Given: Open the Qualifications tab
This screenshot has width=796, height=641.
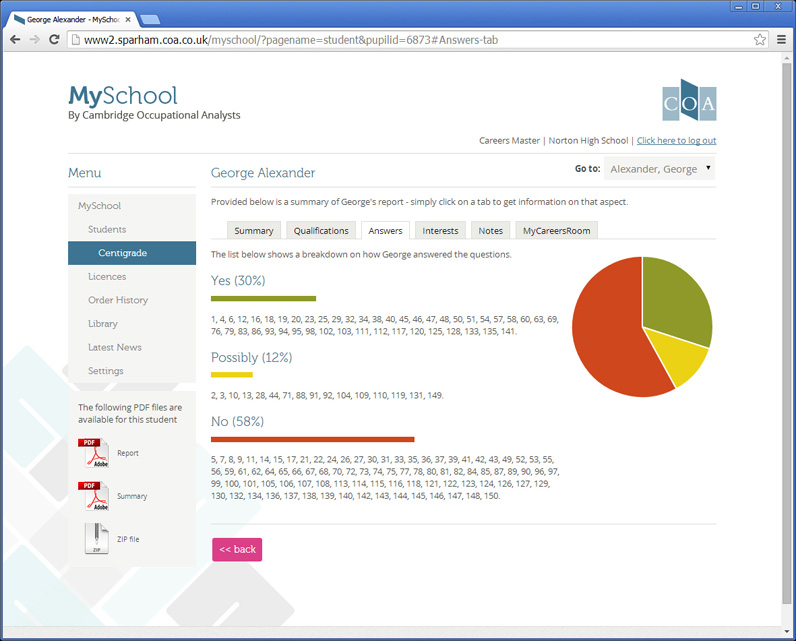Looking at the screenshot, I should pos(321,231).
